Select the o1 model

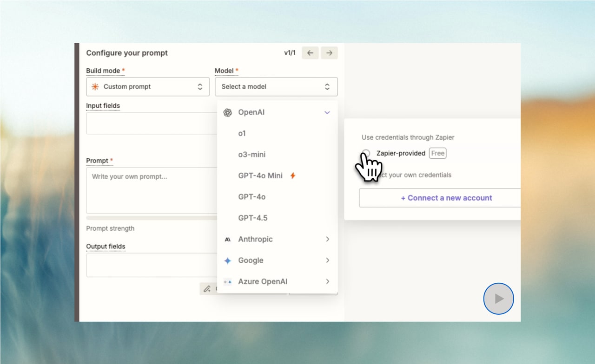click(242, 133)
